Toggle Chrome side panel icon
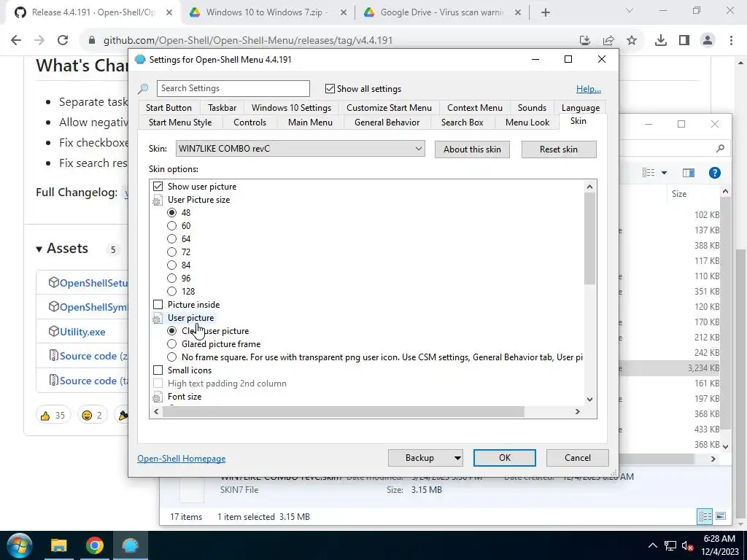747x560 pixels. [x=684, y=41]
